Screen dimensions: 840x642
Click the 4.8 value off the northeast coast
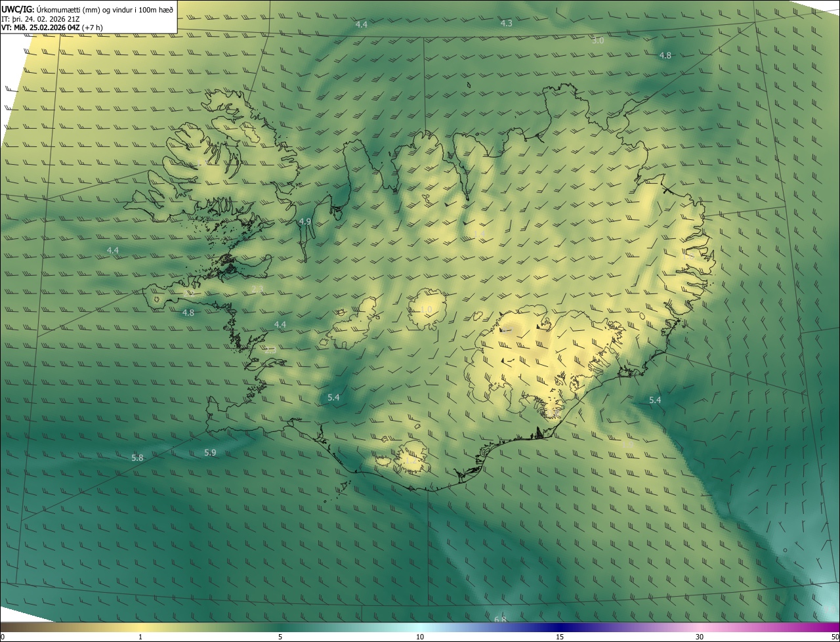coord(665,56)
